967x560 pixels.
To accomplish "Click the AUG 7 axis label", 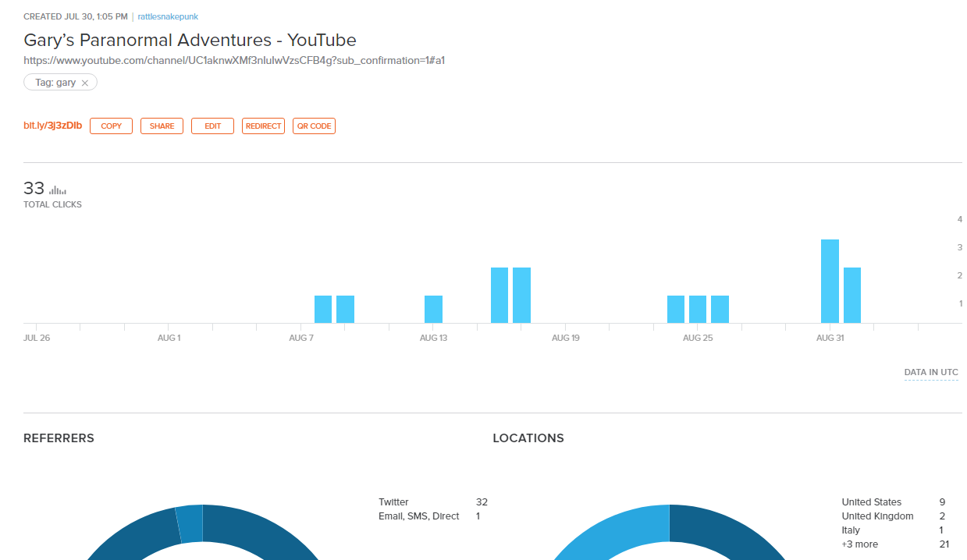I will (x=301, y=338).
